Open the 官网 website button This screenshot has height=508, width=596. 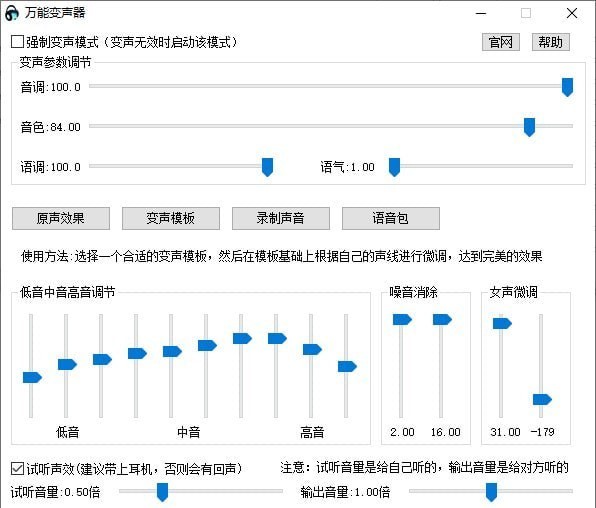tap(501, 42)
